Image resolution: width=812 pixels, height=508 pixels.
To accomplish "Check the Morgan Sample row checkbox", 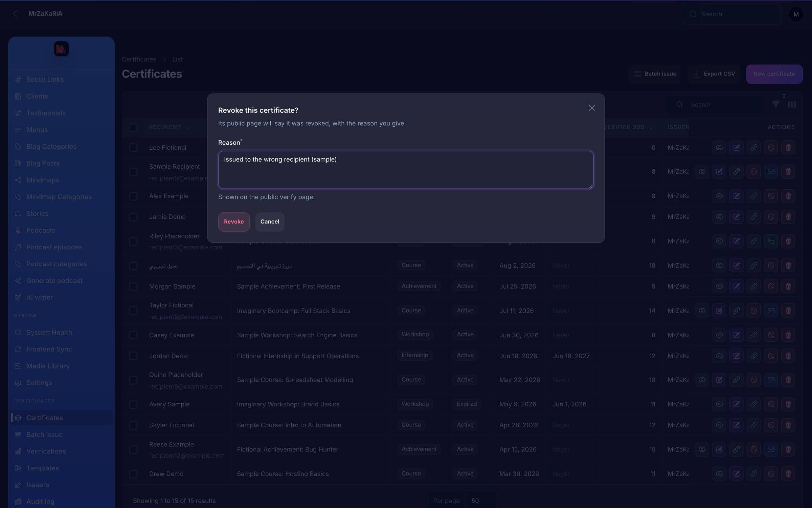I will pyautogui.click(x=133, y=287).
